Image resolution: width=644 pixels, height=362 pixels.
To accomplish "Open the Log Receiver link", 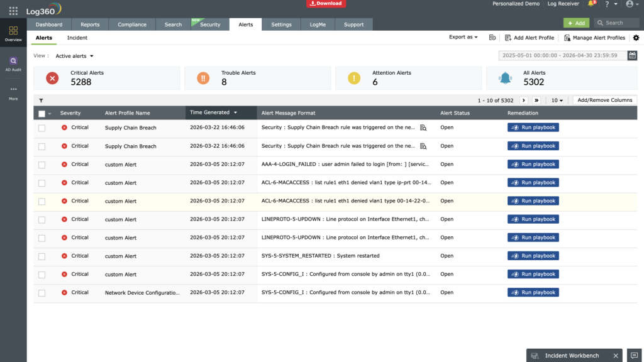I will click(563, 4).
